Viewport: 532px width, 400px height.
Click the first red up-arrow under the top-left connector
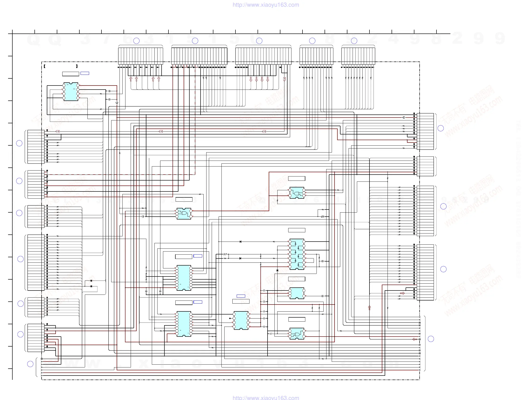(x=131, y=79)
